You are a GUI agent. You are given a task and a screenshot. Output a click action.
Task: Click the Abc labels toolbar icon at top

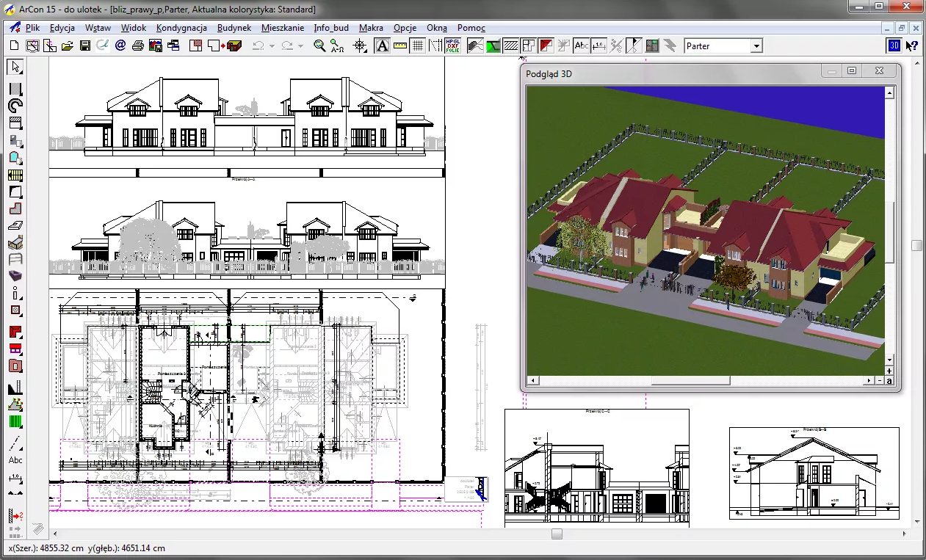pyautogui.click(x=582, y=46)
